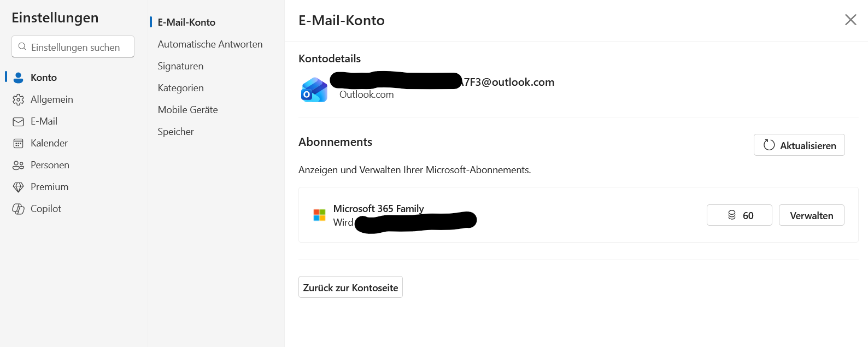Screen dimensions: 868x347
Task: Click the Premium diamond icon
Action: 19,187
